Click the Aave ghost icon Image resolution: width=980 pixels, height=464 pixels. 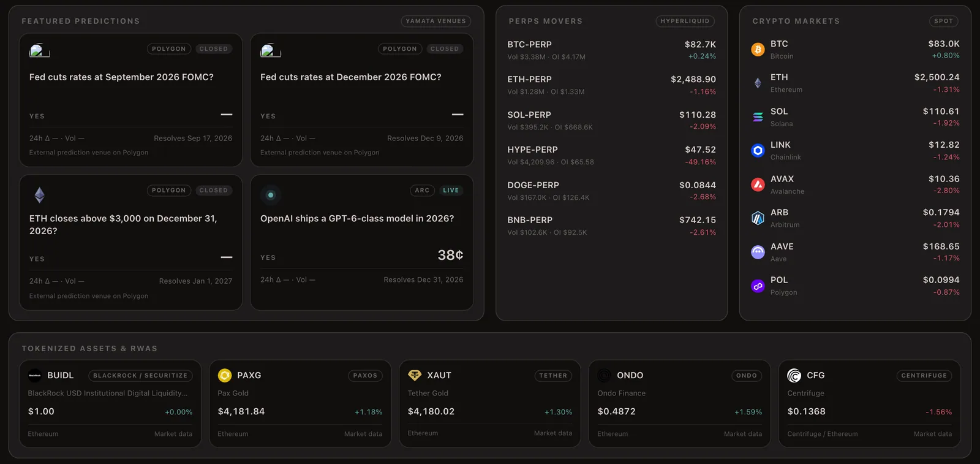[x=758, y=252]
